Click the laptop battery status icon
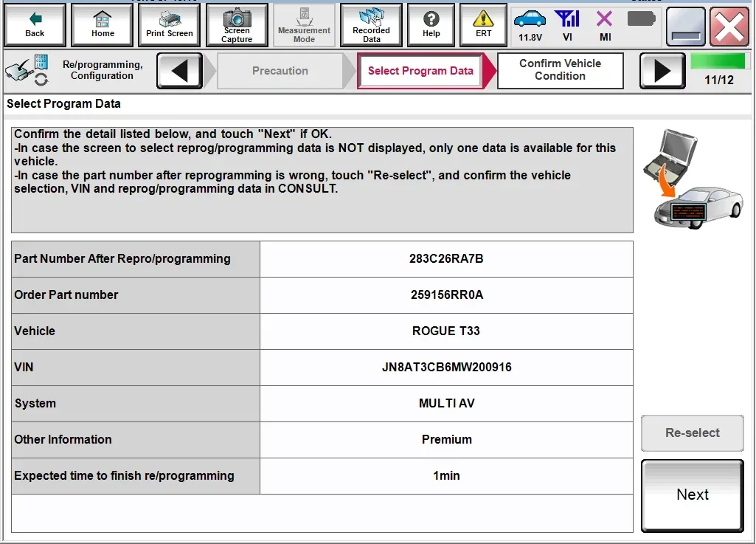756x544 pixels. (641, 19)
